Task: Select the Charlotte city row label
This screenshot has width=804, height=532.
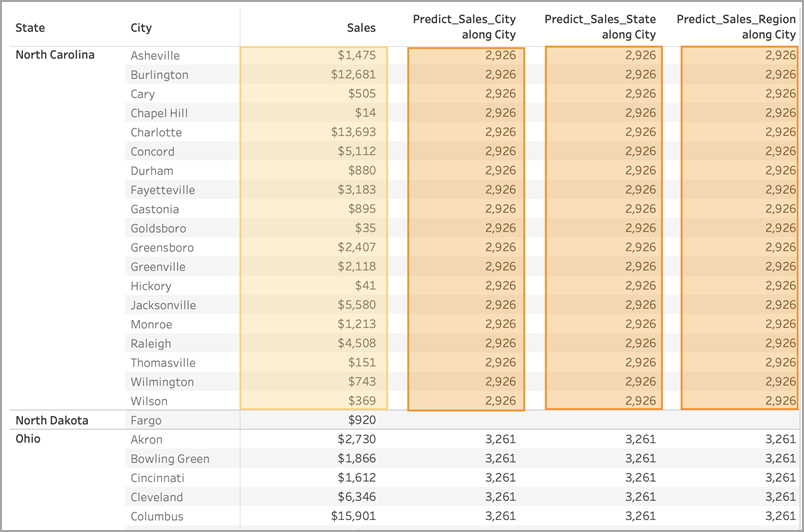Action: click(156, 132)
